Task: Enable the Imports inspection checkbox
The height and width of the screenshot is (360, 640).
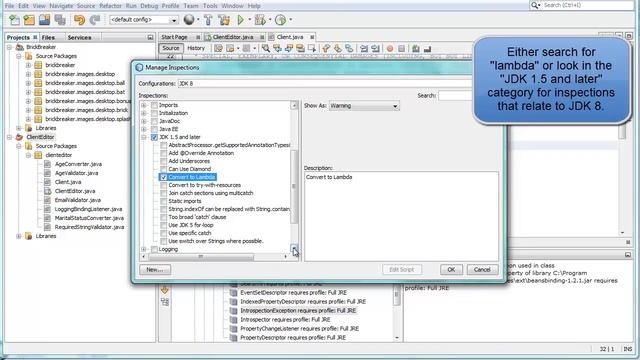Action: tap(154, 105)
